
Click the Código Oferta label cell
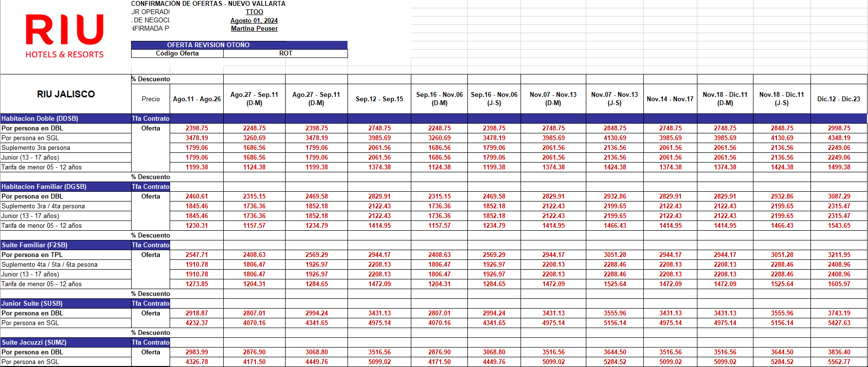click(177, 54)
